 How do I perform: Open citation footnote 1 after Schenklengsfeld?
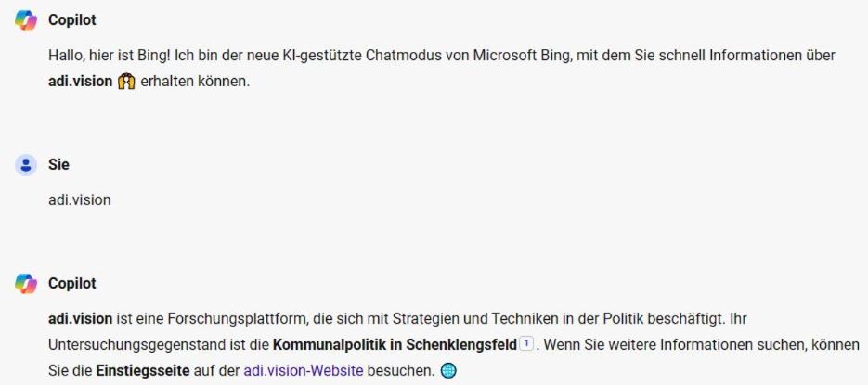[x=526, y=344]
